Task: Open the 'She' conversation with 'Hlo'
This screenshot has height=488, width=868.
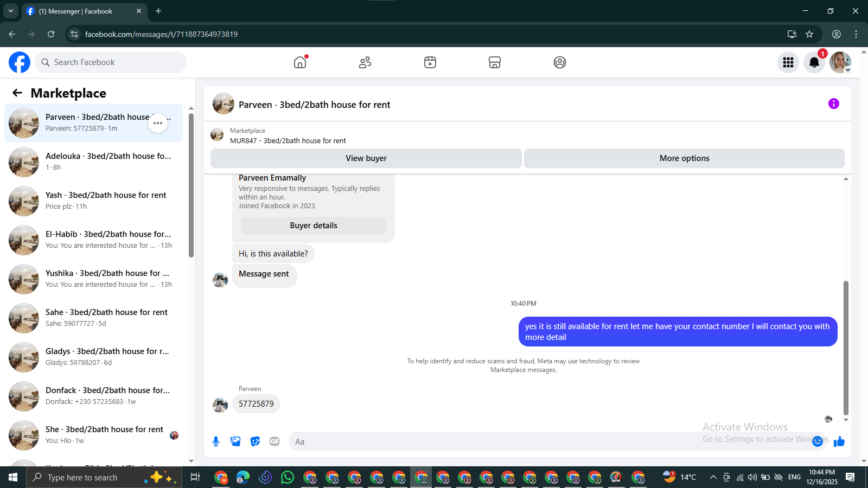Action: (93, 435)
